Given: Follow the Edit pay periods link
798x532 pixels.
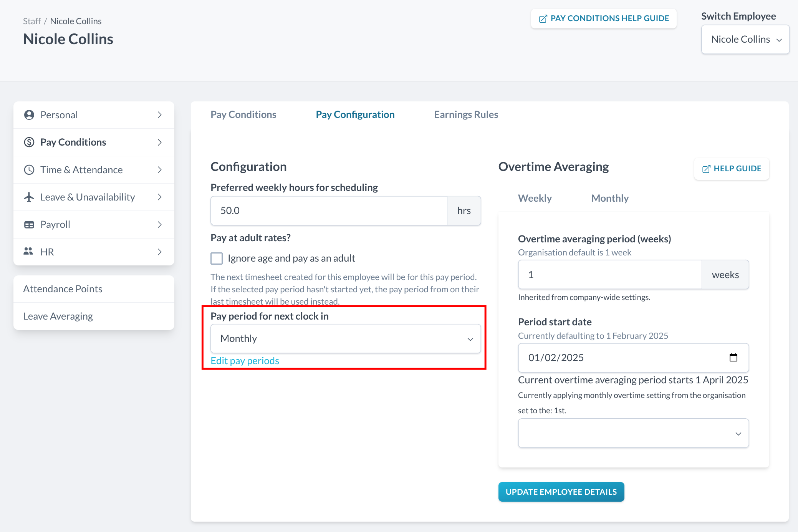Looking at the screenshot, I should click(x=245, y=361).
